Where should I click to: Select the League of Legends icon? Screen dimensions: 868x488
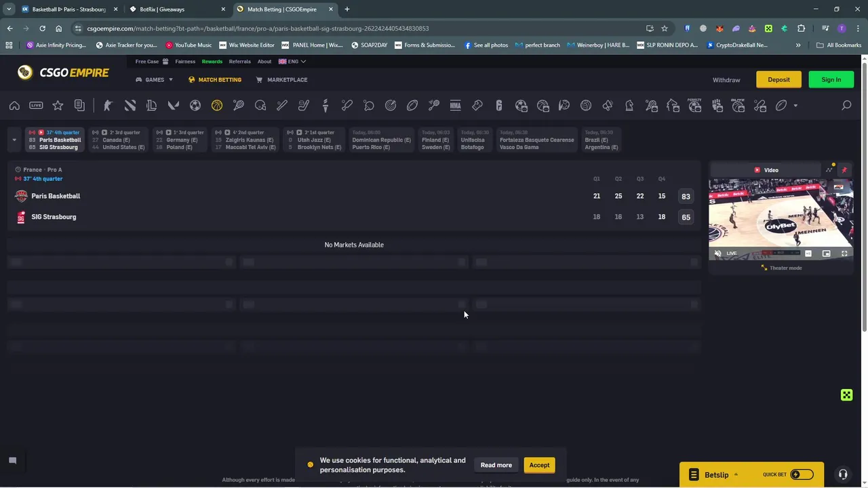click(152, 106)
